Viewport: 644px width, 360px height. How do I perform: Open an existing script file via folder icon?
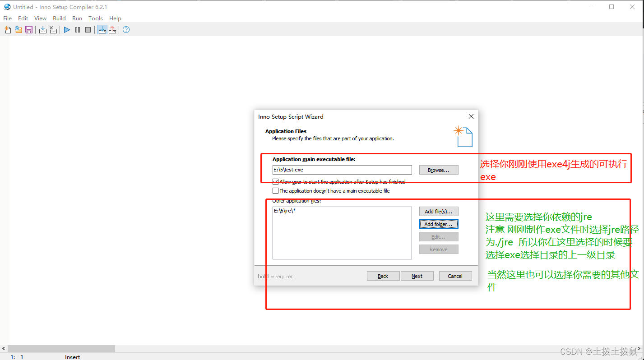point(18,30)
